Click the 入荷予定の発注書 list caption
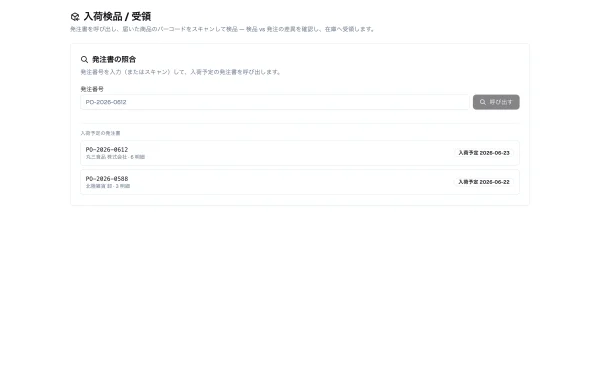The width and height of the screenshot is (600, 375). point(100,133)
